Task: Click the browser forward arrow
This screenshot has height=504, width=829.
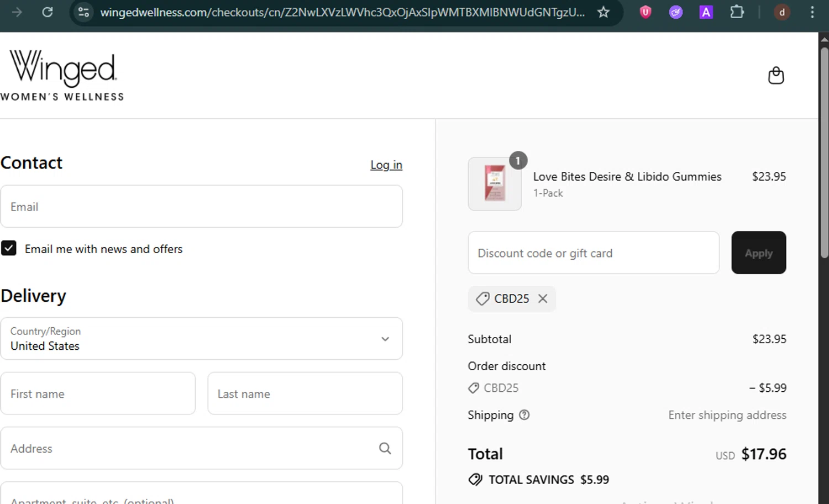Action: point(17,12)
